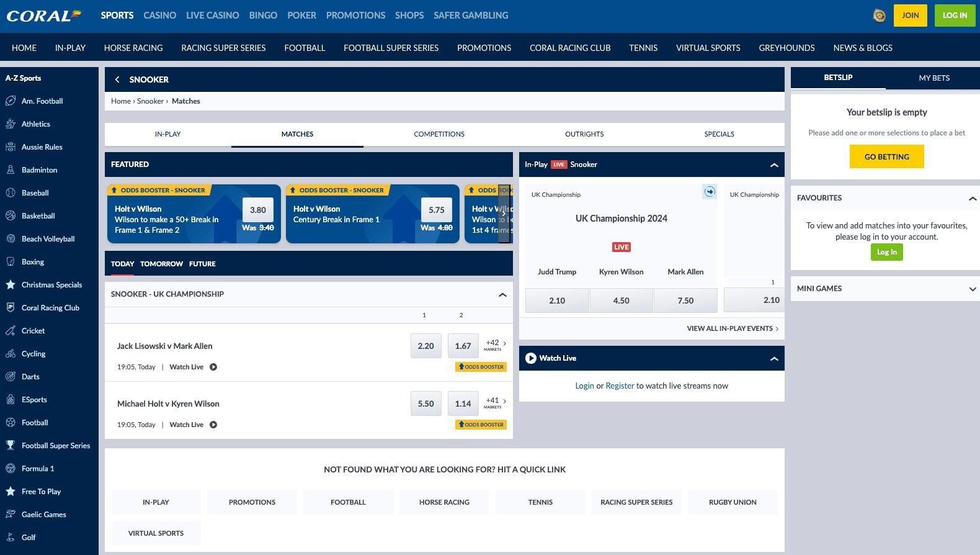Open the My Bets tab

tap(934, 78)
